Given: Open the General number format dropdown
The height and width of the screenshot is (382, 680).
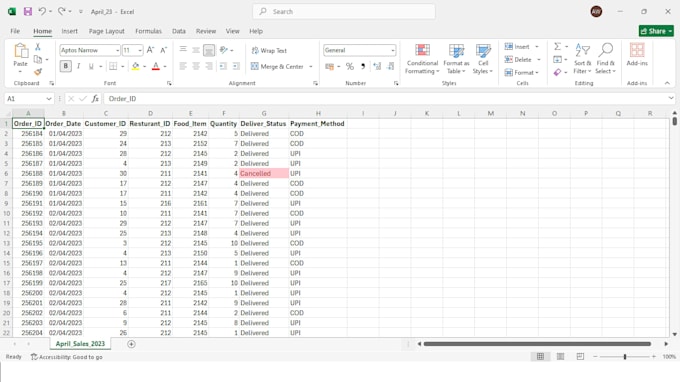Looking at the screenshot, I should pyautogui.click(x=392, y=50).
